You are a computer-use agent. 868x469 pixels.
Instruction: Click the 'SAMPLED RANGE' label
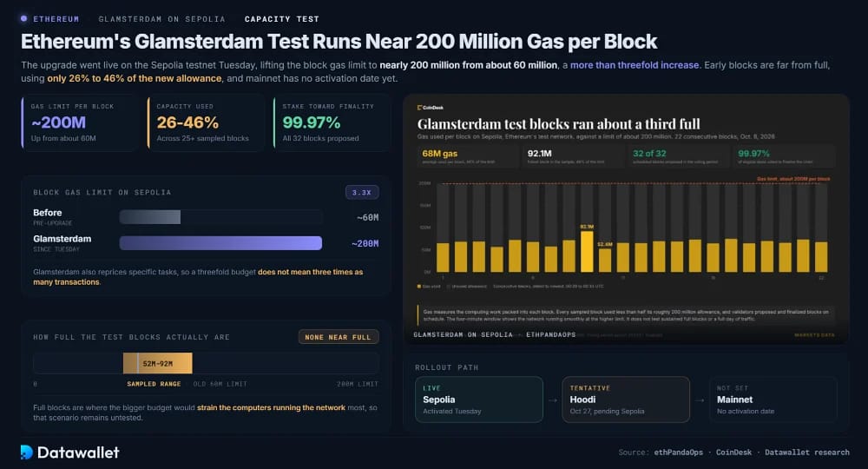click(154, 384)
